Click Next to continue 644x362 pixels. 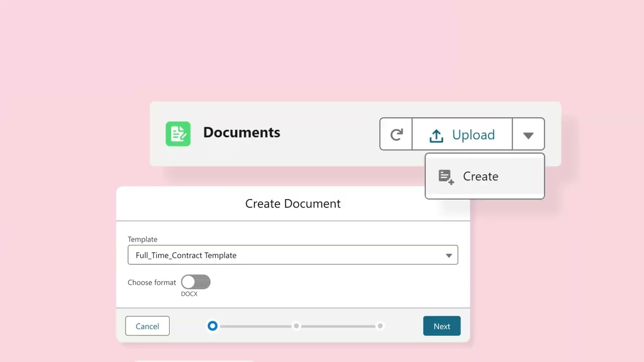pyautogui.click(x=442, y=326)
